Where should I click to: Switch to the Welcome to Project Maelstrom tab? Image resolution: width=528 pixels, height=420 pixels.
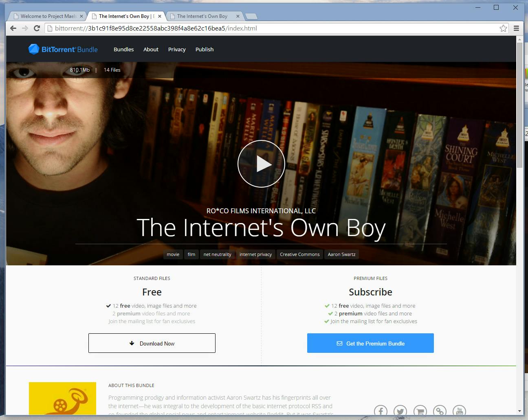[48, 16]
